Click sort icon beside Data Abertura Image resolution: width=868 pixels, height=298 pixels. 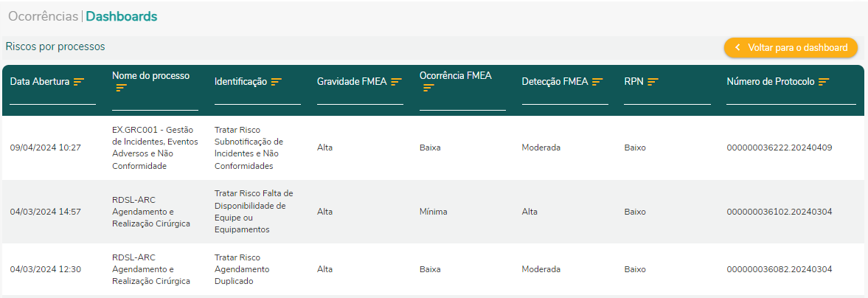(79, 82)
